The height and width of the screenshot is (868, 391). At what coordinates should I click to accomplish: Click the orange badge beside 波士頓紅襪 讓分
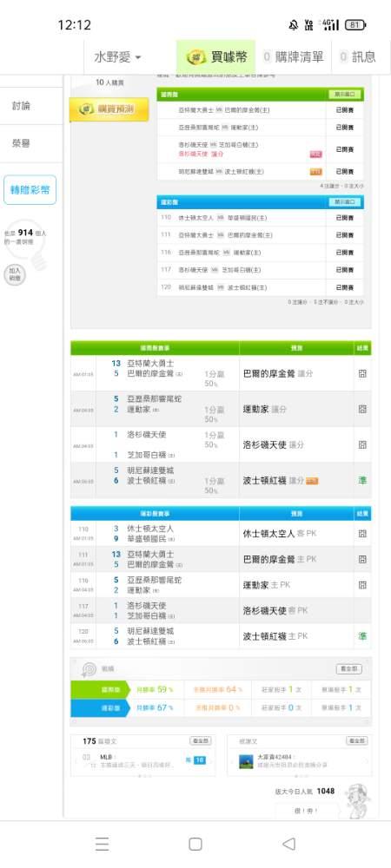pyautogui.click(x=312, y=481)
